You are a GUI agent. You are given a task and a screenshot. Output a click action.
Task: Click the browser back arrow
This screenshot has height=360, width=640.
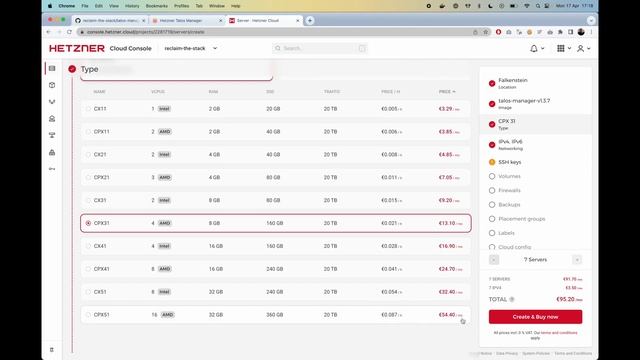(x=49, y=32)
